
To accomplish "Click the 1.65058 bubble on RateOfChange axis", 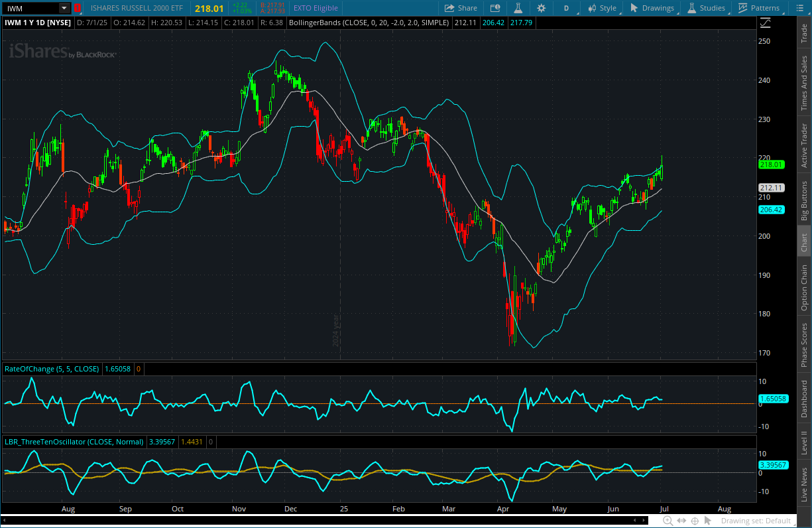I will [773, 399].
